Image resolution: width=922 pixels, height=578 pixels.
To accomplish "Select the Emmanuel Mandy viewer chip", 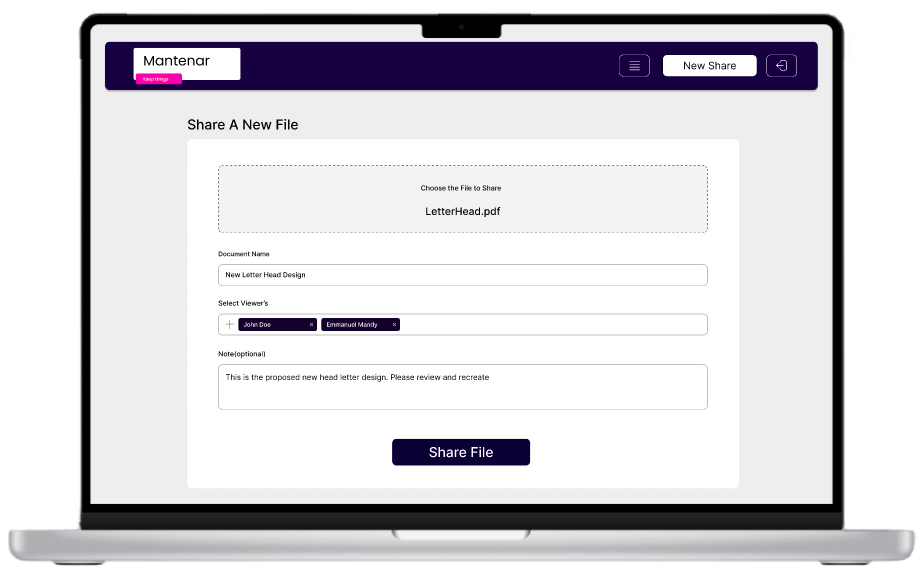I will pyautogui.click(x=353, y=325).
